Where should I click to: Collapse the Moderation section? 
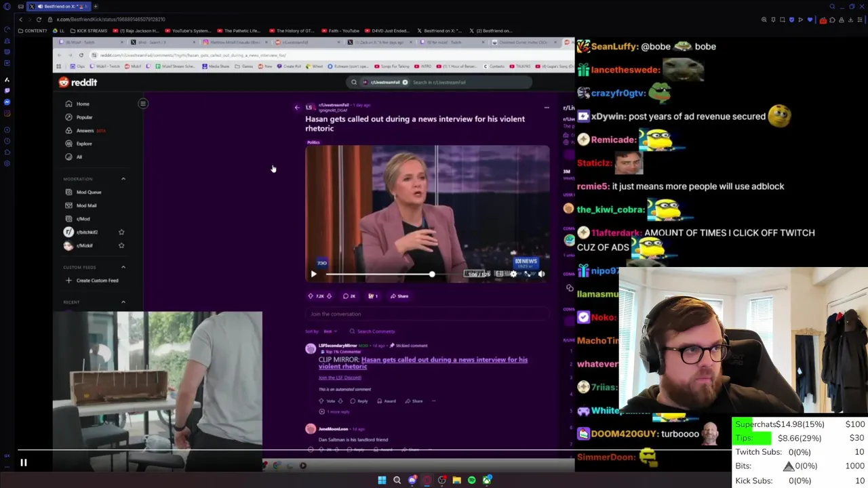123,179
